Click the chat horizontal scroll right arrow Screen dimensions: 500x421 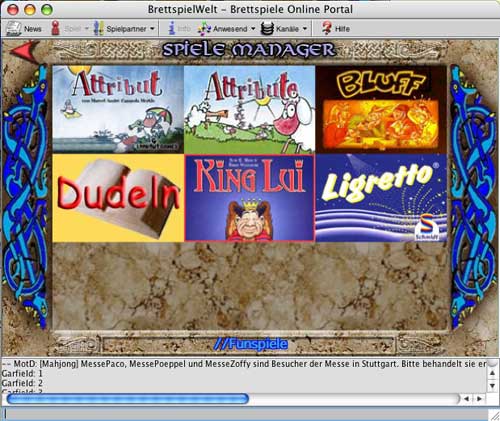pos(479,399)
